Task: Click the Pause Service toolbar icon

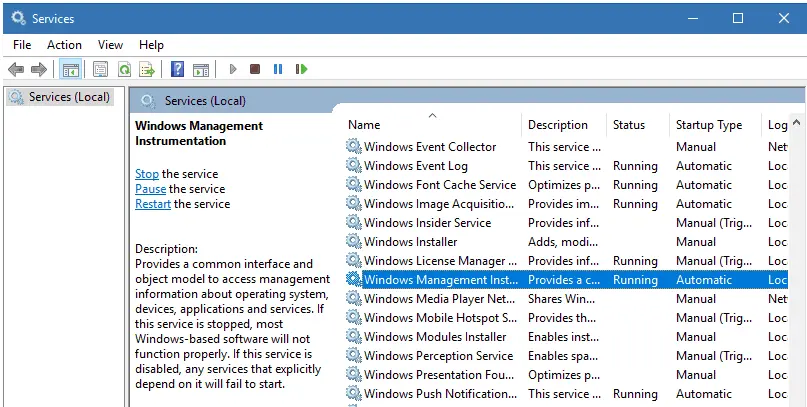Action: click(278, 69)
